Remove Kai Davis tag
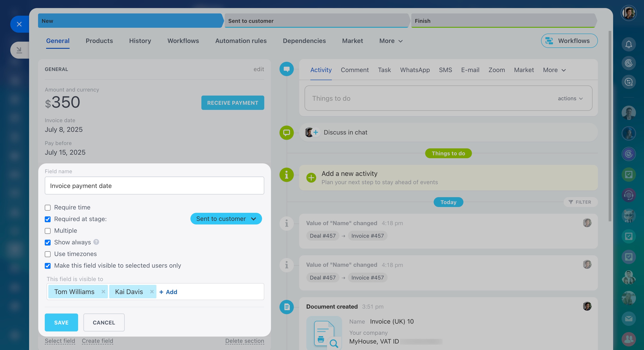The height and width of the screenshot is (350, 644). 152,292
